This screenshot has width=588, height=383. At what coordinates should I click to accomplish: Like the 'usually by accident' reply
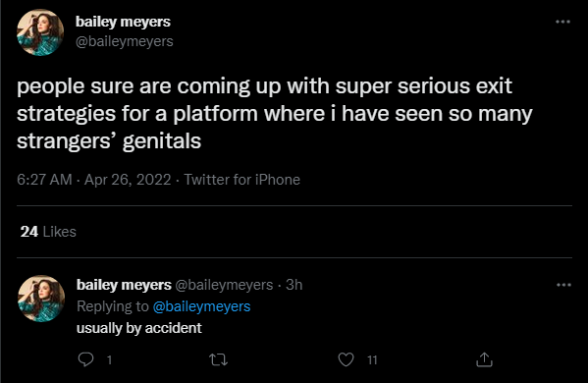[x=346, y=359]
